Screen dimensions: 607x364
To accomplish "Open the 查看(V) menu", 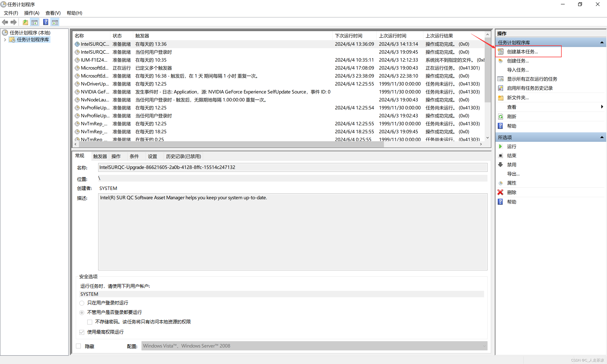I will [53, 13].
